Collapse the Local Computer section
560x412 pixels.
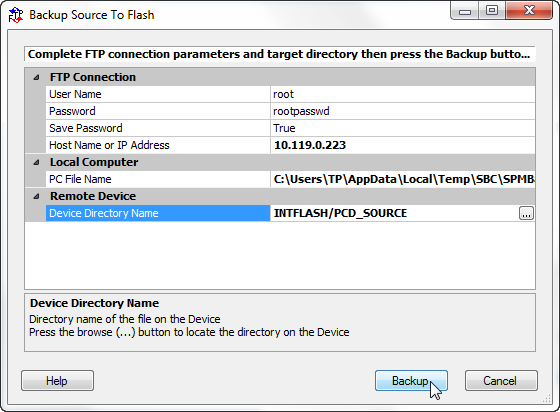click(36, 162)
